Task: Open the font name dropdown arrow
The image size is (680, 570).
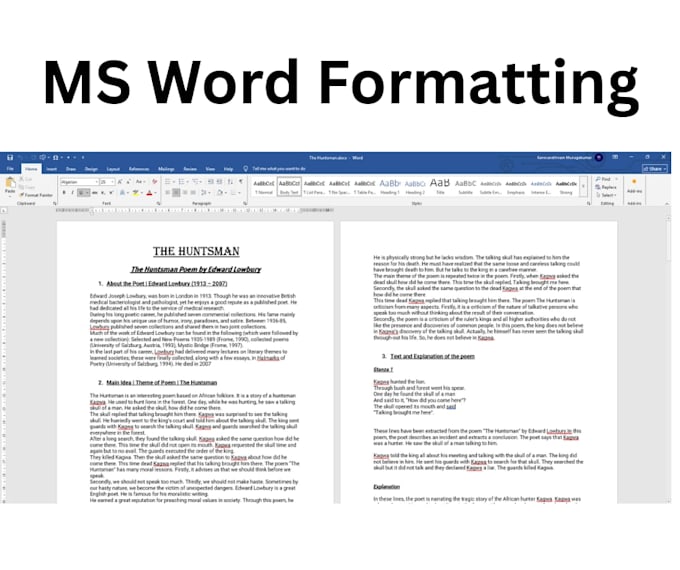Action: [96, 183]
